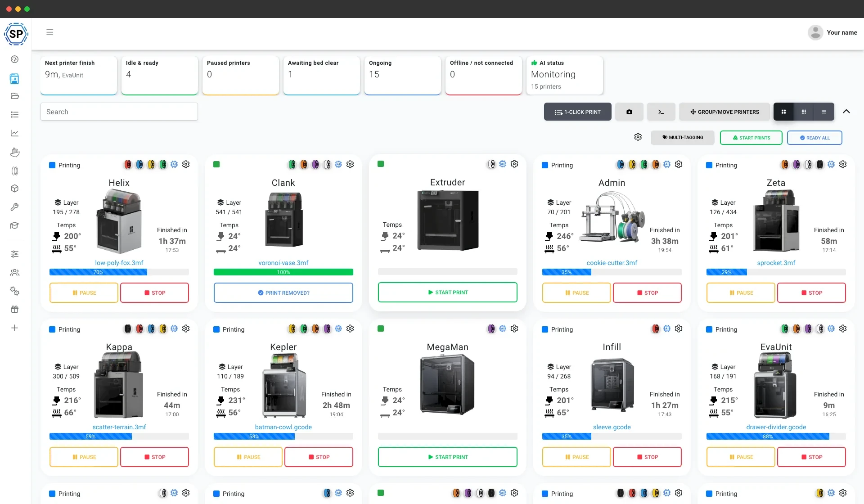The image size is (864, 504).
Task: Click the plus add icon in sidebar
Action: (x=14, y=328)
